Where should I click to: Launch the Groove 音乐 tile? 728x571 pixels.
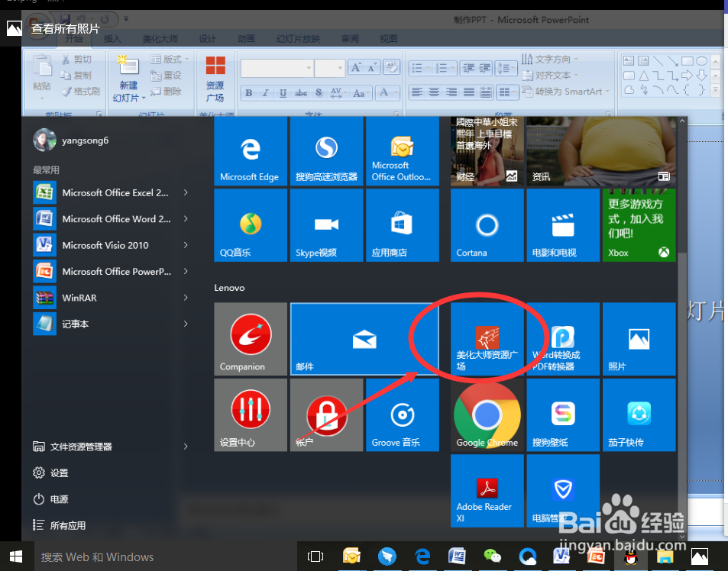click(402, 415)
